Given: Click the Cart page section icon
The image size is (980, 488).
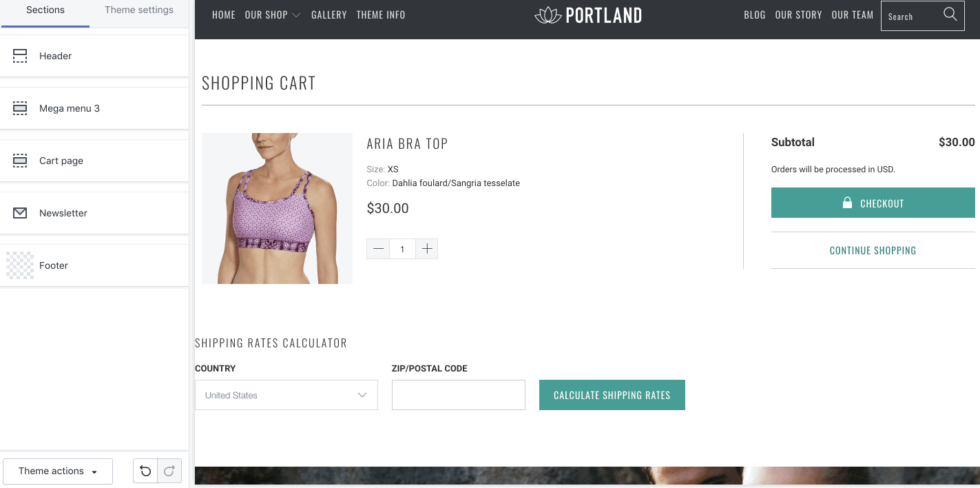Looking at the screenshot, I should pos(20,161).
